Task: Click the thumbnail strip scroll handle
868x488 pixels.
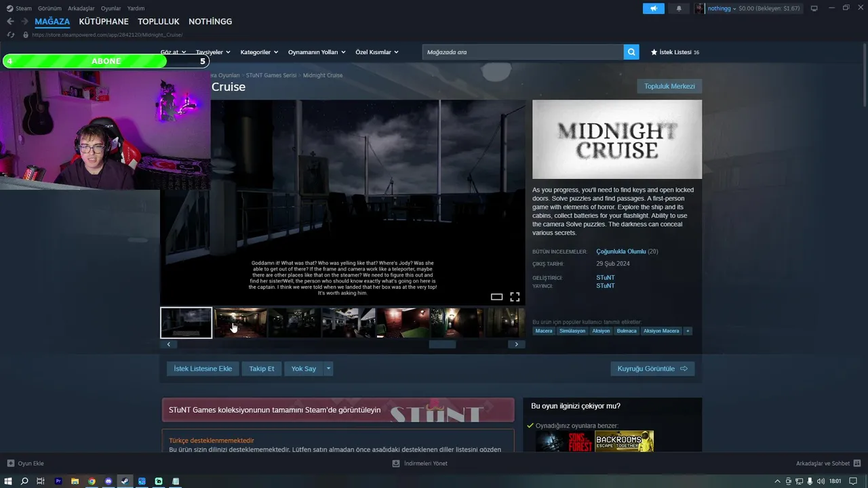Action: [x=442, y=344]
